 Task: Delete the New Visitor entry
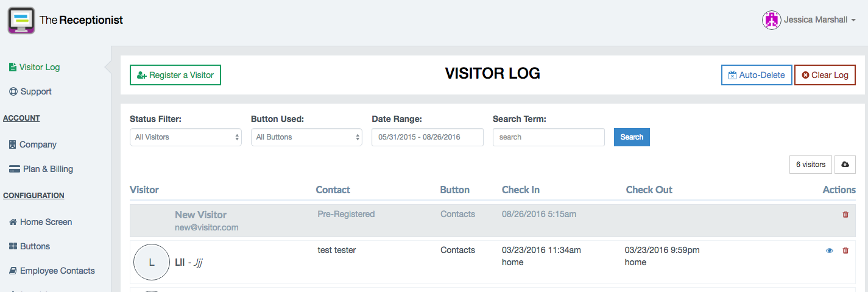[845, 215]
